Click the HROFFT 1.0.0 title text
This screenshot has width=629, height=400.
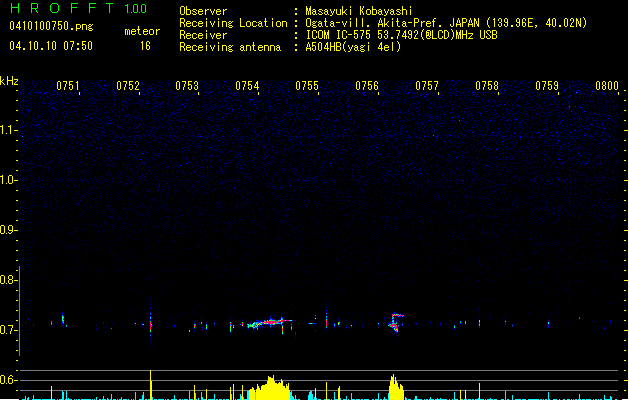pyautogui.click(x=78, y=8)
